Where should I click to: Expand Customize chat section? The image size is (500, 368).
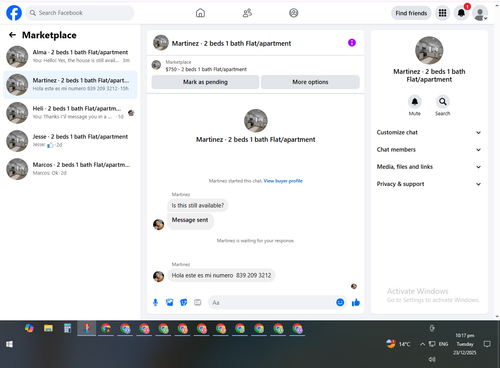pos(429,132)
